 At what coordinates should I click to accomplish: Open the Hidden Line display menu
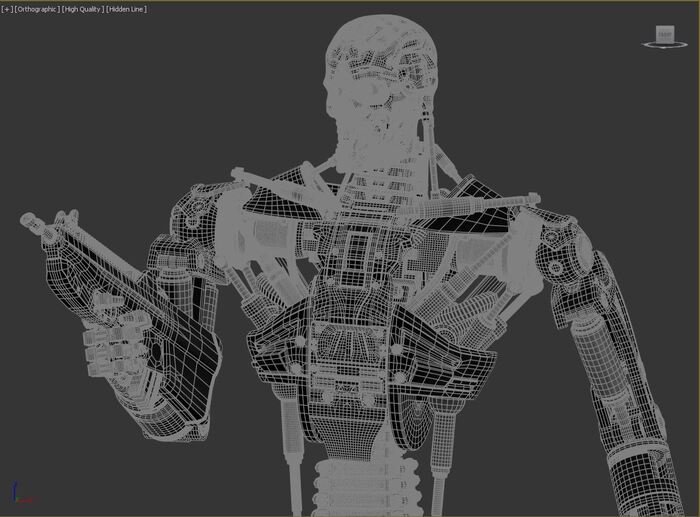(126, 9)
